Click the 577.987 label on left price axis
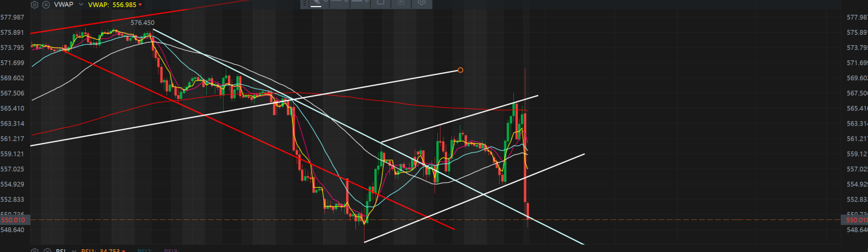 coord(12,17)
